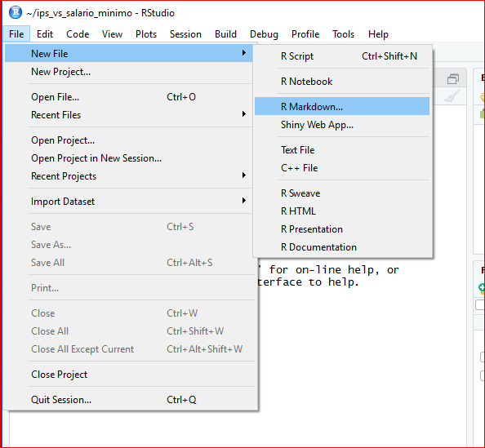Open the Edit menu
Screen dimensions: 485x448
click(45, 34)
